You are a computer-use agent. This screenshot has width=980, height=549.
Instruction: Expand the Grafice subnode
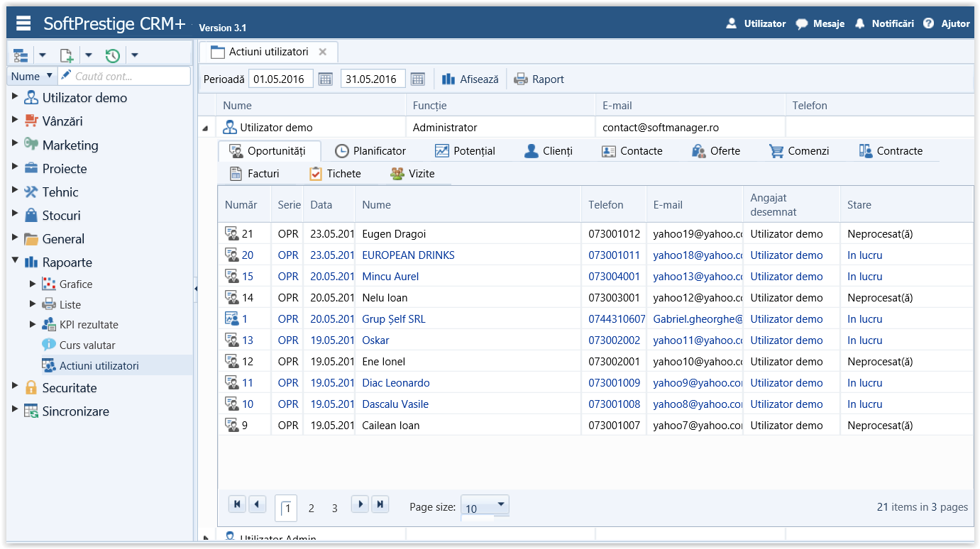coord(33,284)
